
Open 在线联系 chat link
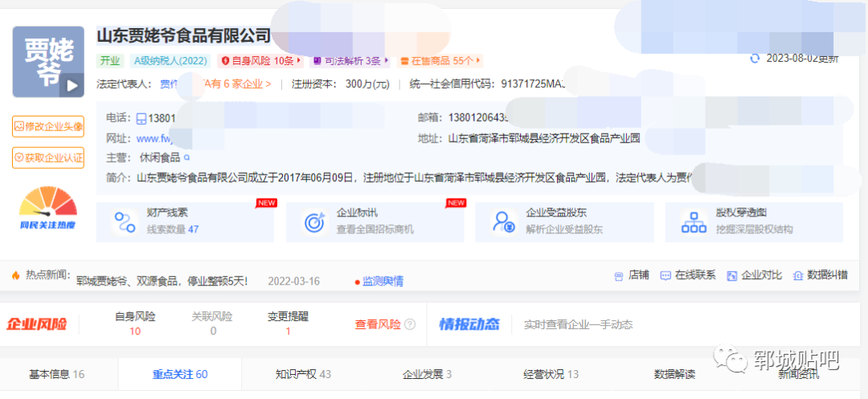point(688,275)
